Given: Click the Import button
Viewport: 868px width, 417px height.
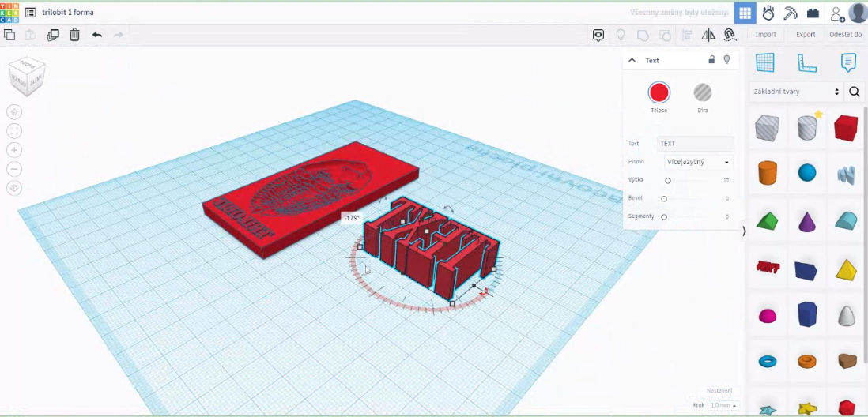Looking at the screenshot, I should click(765, 35).
